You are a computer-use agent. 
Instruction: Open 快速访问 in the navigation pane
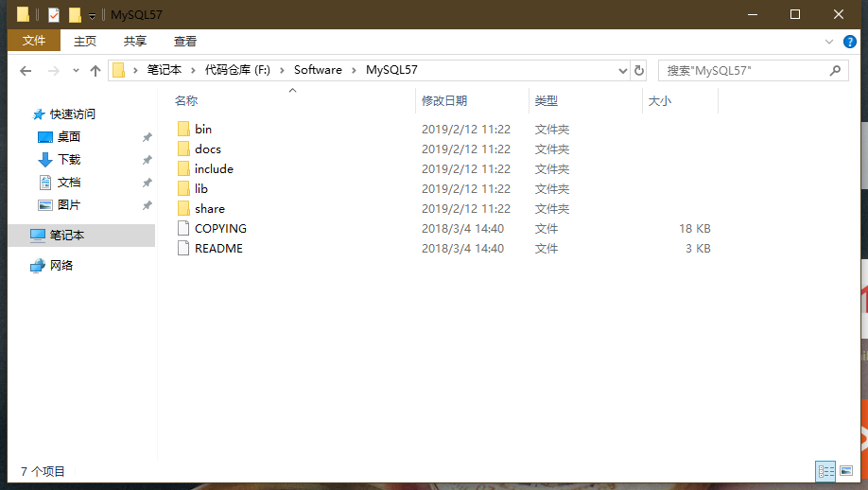[73, 114]
